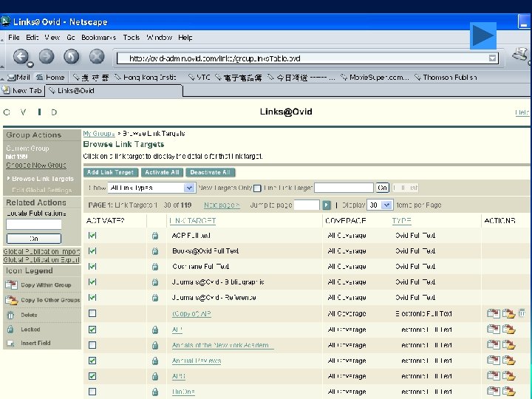This screenshot has width=532, height=399.
Task: Click Locate Publications input field
Action: [33, 224]
